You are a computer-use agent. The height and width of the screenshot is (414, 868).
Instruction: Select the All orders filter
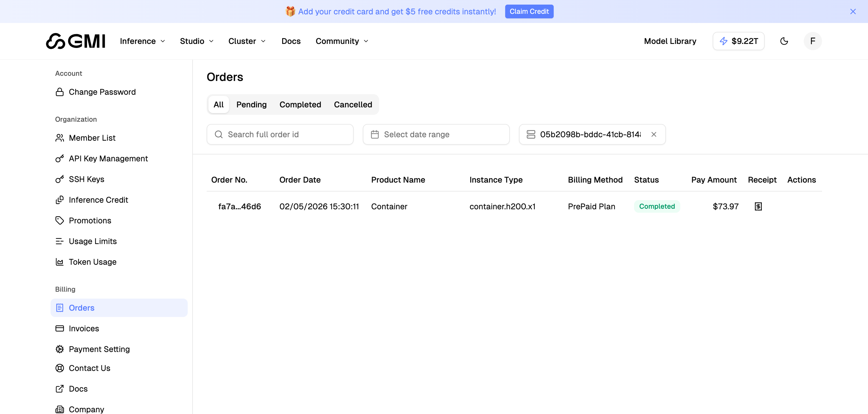[x=218, y=105]
